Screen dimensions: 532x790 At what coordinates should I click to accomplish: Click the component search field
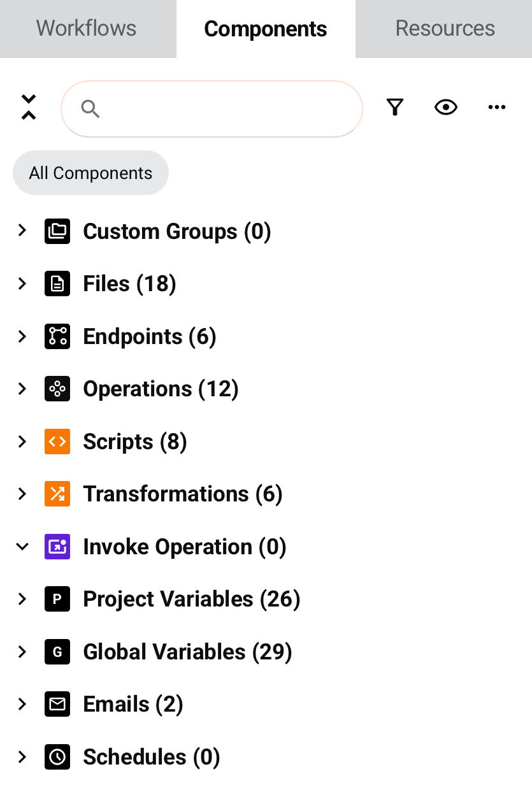tap(223, 109)
